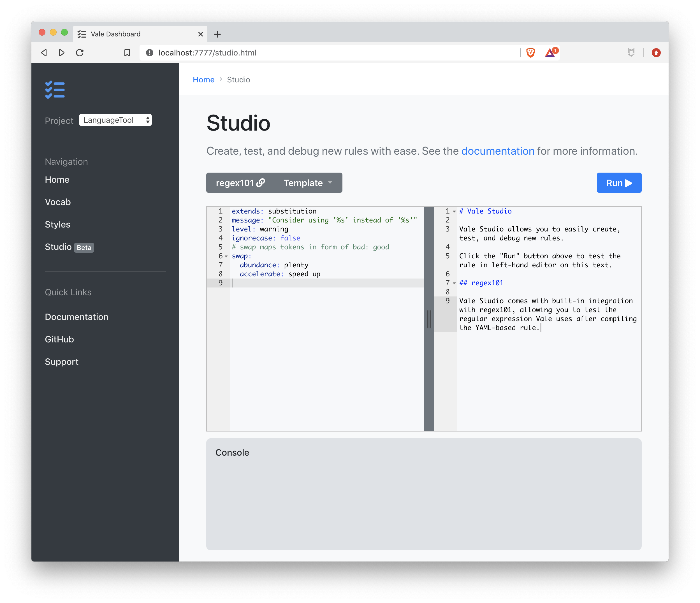Click the Vale checklist logo in sidebar
This screenshot has width=700, height=603.
[x=55, y=90]
